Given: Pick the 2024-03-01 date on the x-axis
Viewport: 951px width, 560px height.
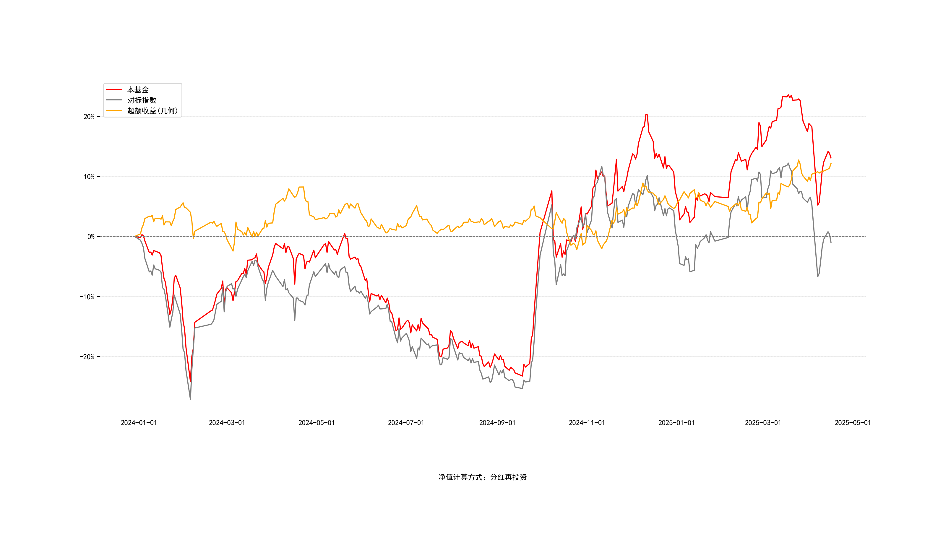Looking at the screenshot, I should [x=227, y=423].
